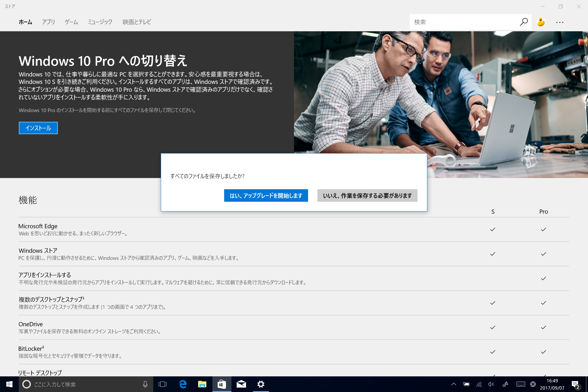588x392 pixels.
Task: Open Settings gear icon on the taskbar
Action: pos(261,384)
